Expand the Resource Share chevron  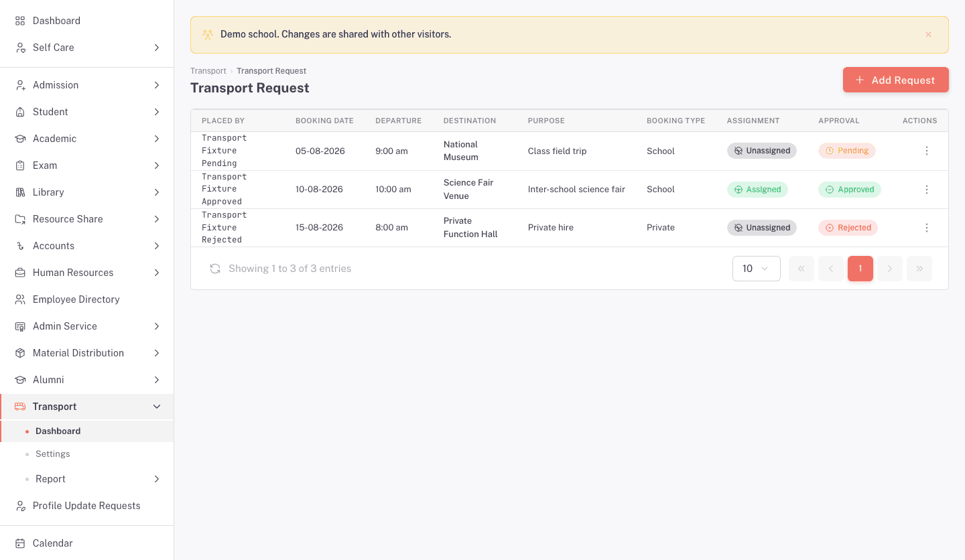[157, 219]
